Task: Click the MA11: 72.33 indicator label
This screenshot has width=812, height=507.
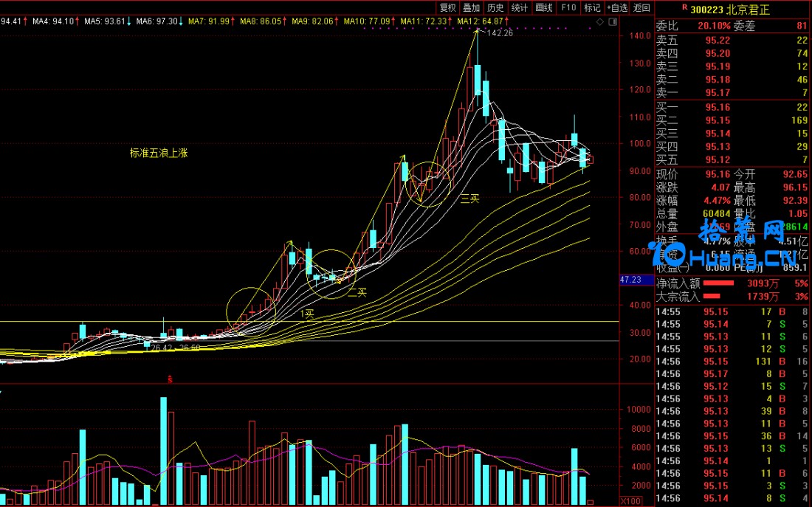Action: point(426,21)
